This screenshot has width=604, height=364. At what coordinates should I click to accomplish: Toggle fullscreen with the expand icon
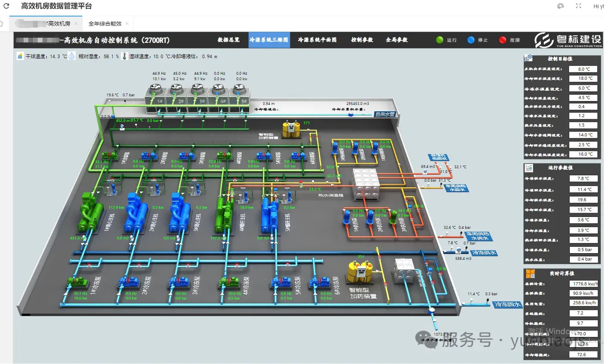(x=578, y=6)
